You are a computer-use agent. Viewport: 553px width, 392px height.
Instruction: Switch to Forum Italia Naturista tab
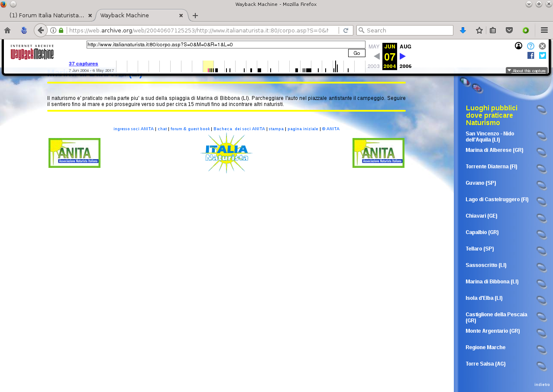pyautogui.click(x=47, y=15)
